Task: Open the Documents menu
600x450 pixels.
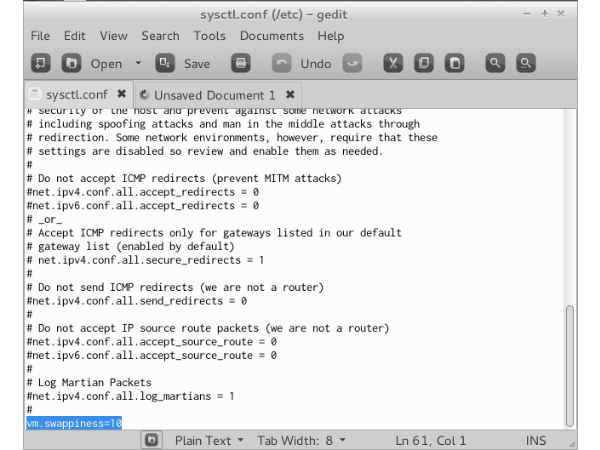Action: coord(272,36)
